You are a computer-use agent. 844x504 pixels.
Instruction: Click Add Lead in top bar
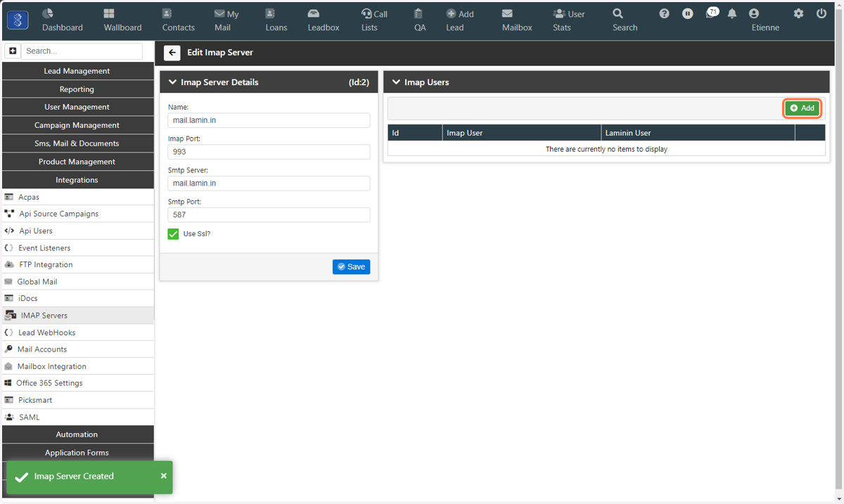coord(459,20)
